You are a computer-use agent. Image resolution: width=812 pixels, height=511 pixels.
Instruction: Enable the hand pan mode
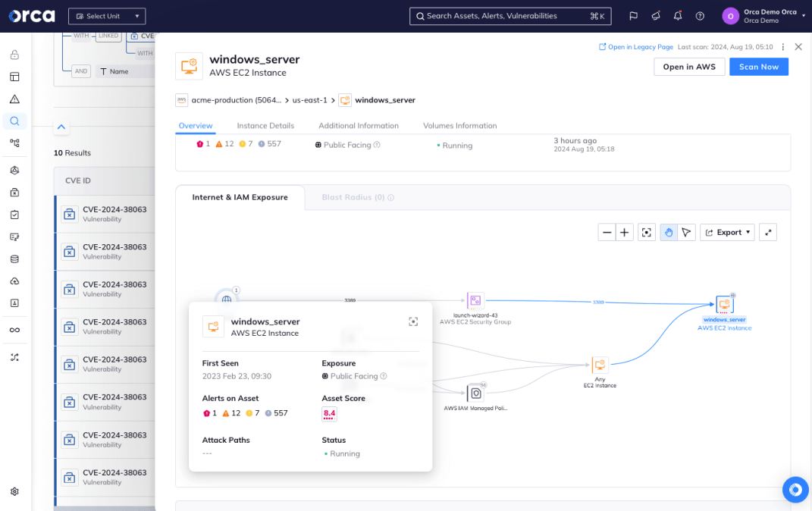pos(669,233)
